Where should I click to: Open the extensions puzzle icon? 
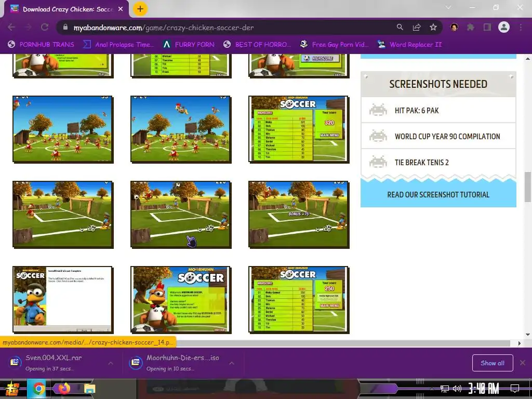(x=471, y=27)
